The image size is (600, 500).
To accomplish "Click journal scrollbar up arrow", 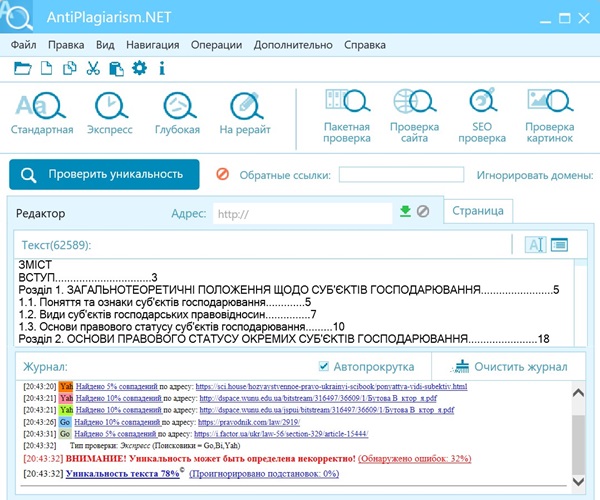I will [579, 393].
